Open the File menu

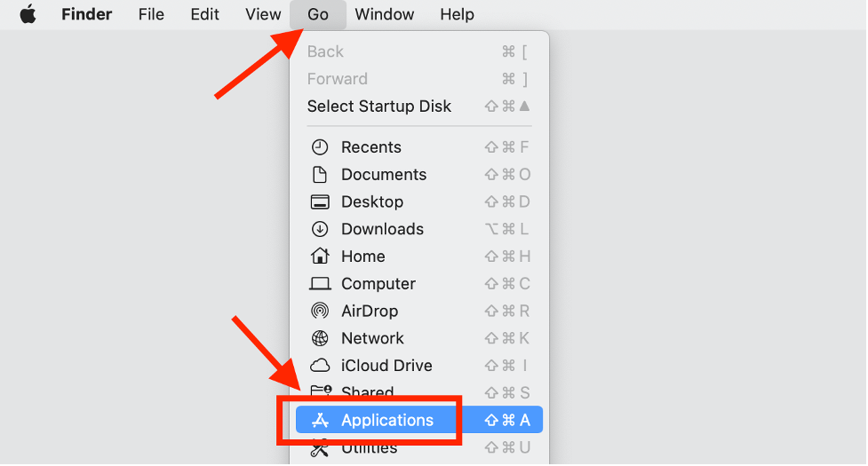(x=151, y=14)
